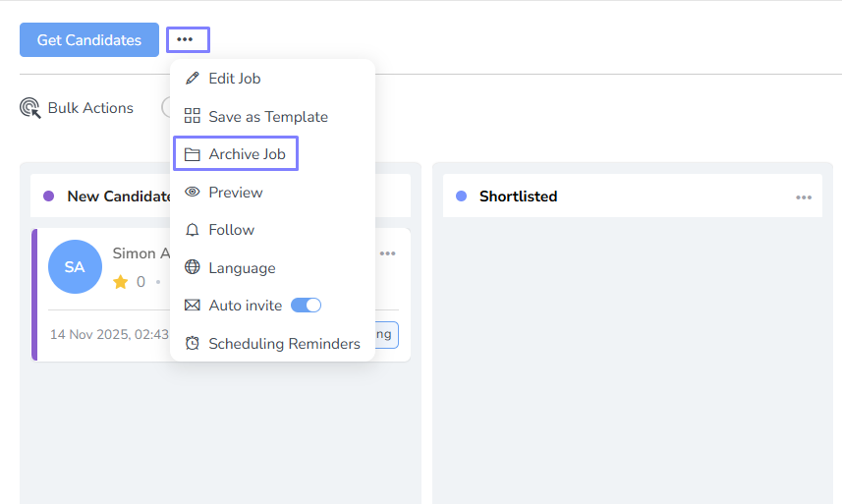842x504 pixels.
Task: Click the SA avatar on the candidate card
Action: tap(75, 267)
